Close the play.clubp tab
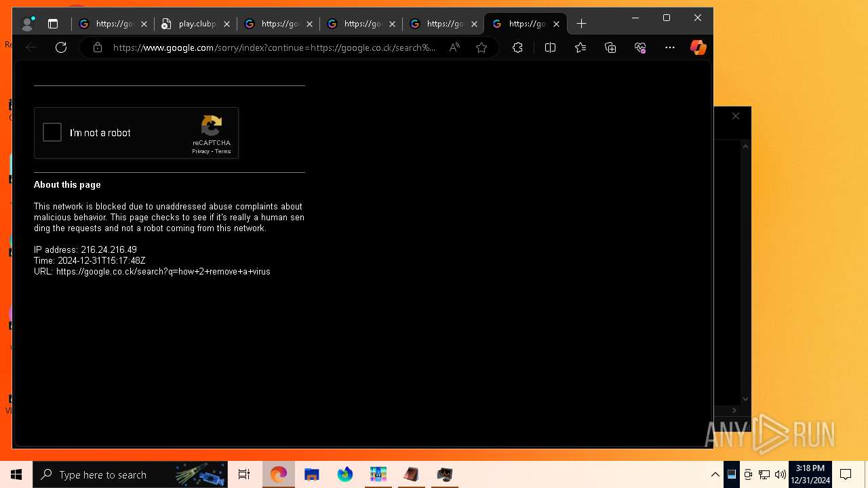The width and height of the screenshot is (868, 488). pyautogui.click(x=226, y=24)
